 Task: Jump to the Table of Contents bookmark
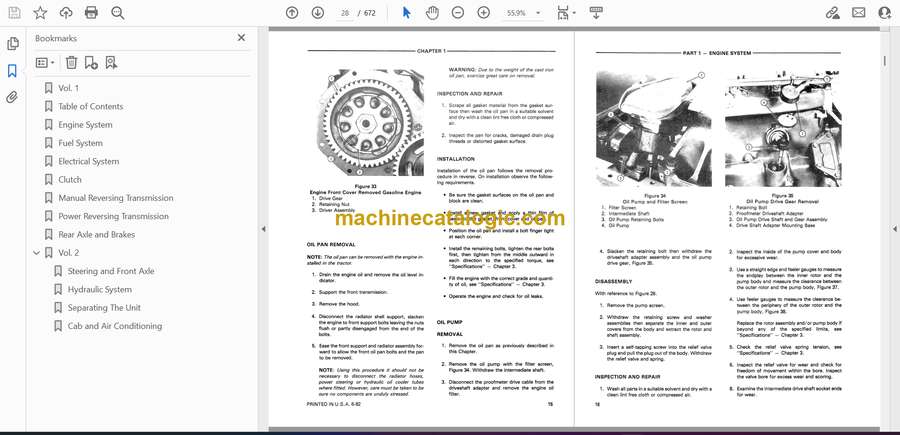point(91,106)
